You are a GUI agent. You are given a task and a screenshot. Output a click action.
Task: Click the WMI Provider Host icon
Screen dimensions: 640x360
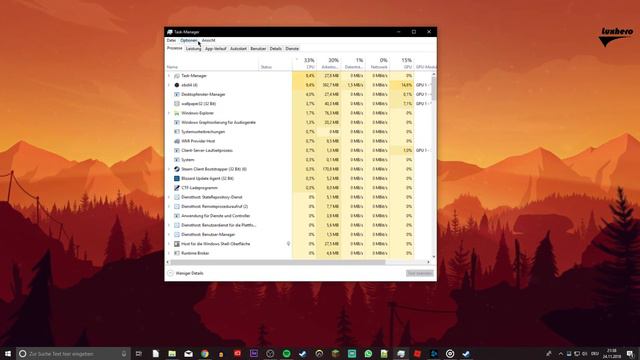pyautogui.click(x=177, y=141)
